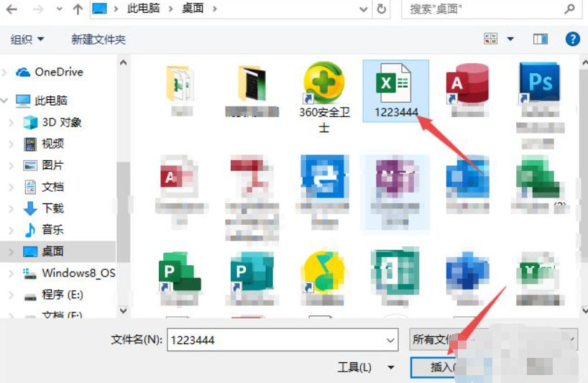Open the file name combo box dropdown
This screenshot has width=588, height=383.
[390, 340]
